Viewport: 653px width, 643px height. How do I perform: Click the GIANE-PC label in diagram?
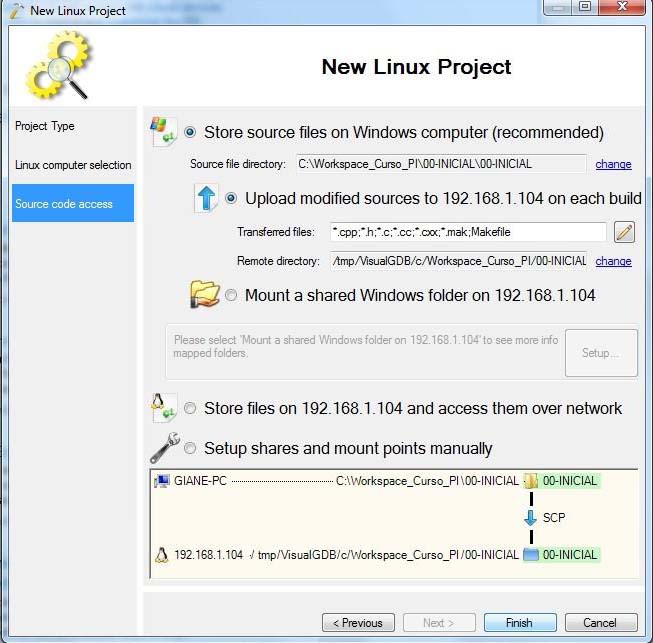pos(200,481)
